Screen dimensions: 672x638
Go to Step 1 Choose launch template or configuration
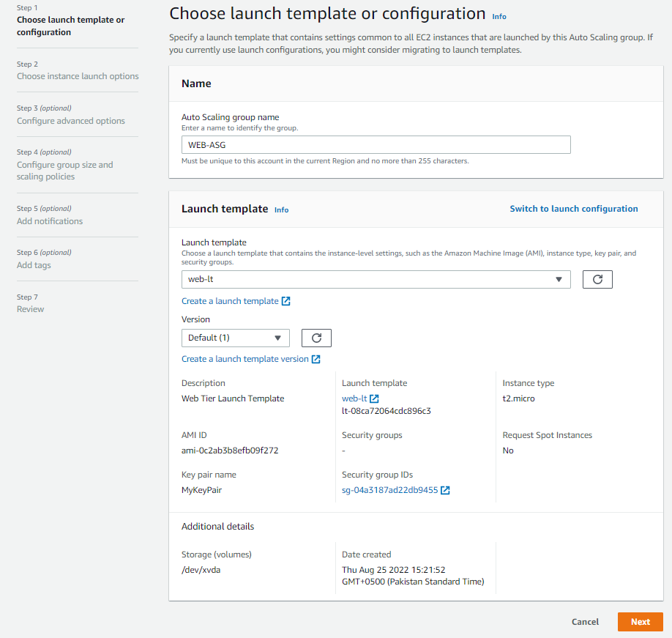pyautogui.click(x=71, y=26)
